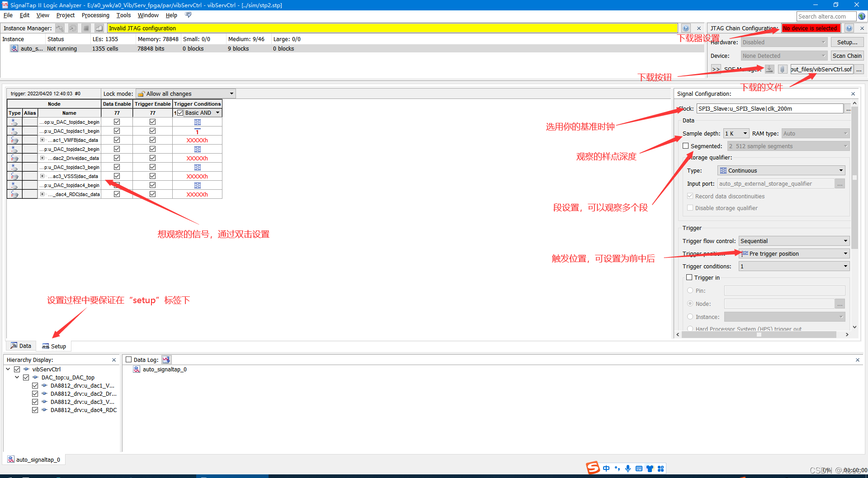The height and width of the screenshot is (478, 868).
Task: Toggle Trigger Enable for dac1_begin row
Action: point(152,131)
